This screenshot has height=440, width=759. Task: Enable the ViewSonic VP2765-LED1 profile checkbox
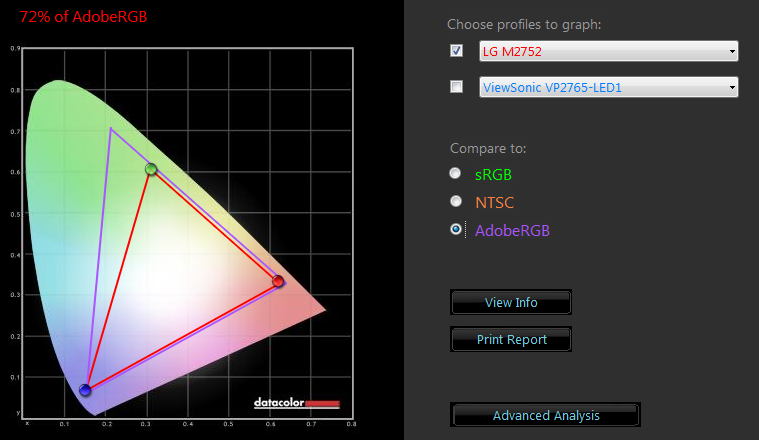point(457,87)
